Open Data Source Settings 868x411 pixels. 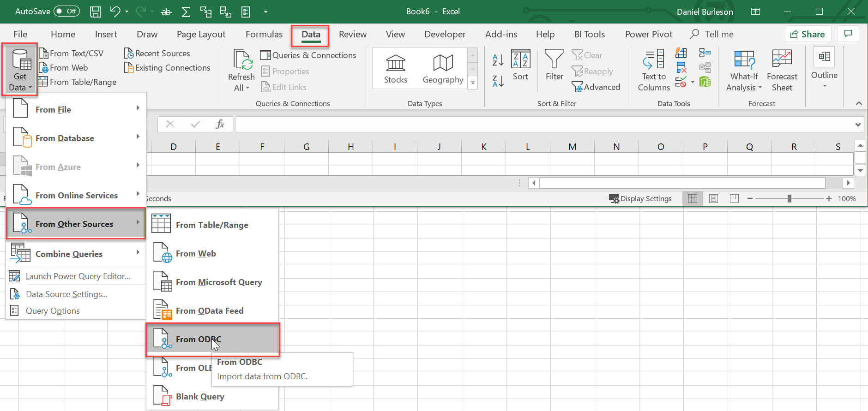76,294
